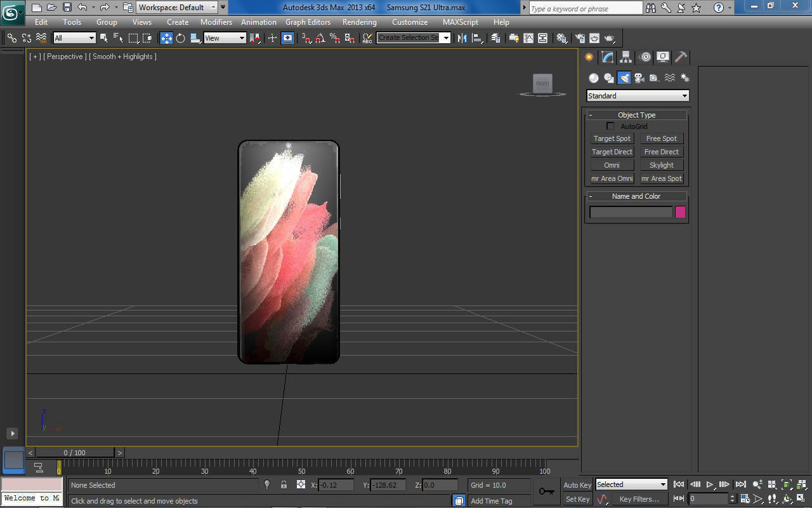Open the selection filter All dropdown

pos(74,38)
